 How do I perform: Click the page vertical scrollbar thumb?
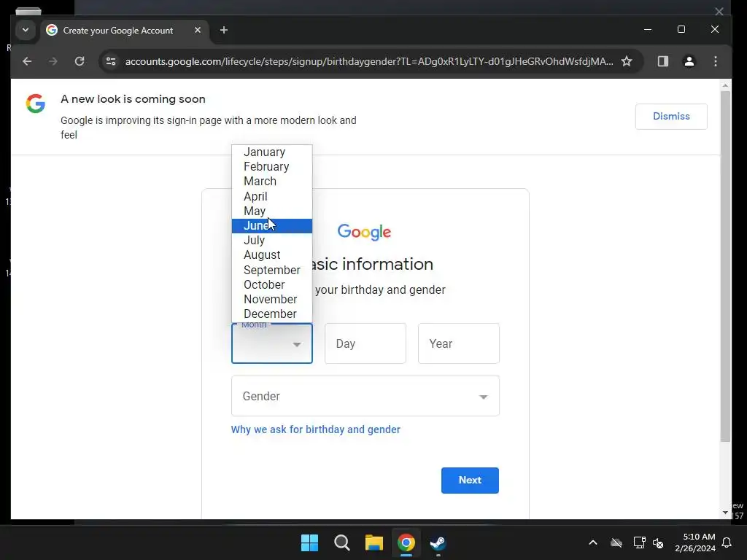[x=725, y=267]
